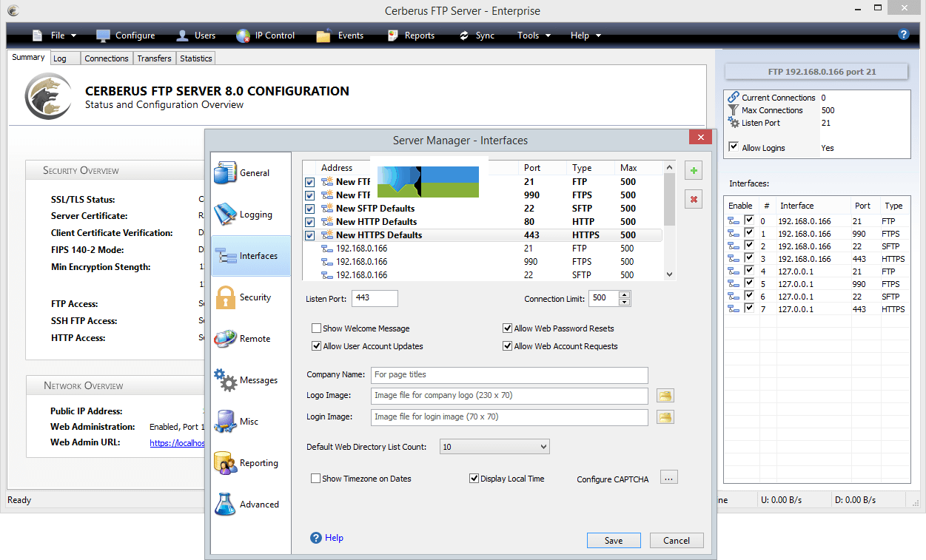
Task: Click the Login Image path field
Action: coord(509,417)
